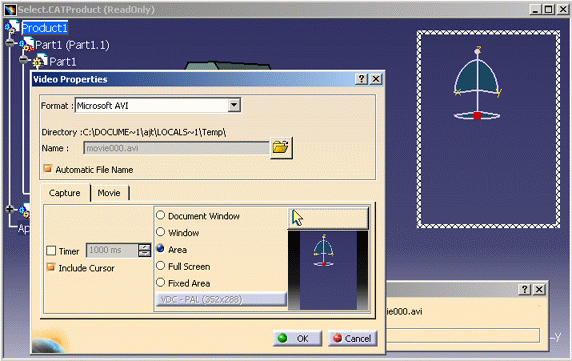Click Cancel in Video Properties
572x361 pixels.
pos(352,338)
